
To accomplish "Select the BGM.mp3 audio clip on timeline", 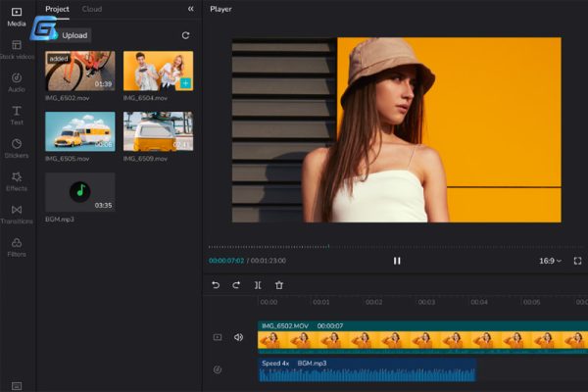I will 367,369.
